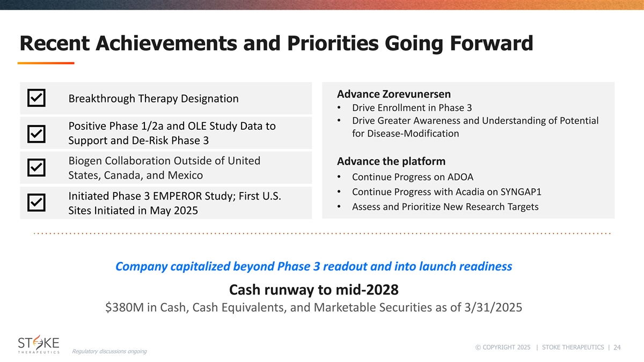Screen dimensions: 644x362
Task: Click the Regulatory discussions ongoing footnote
Action: pos(109,351)
